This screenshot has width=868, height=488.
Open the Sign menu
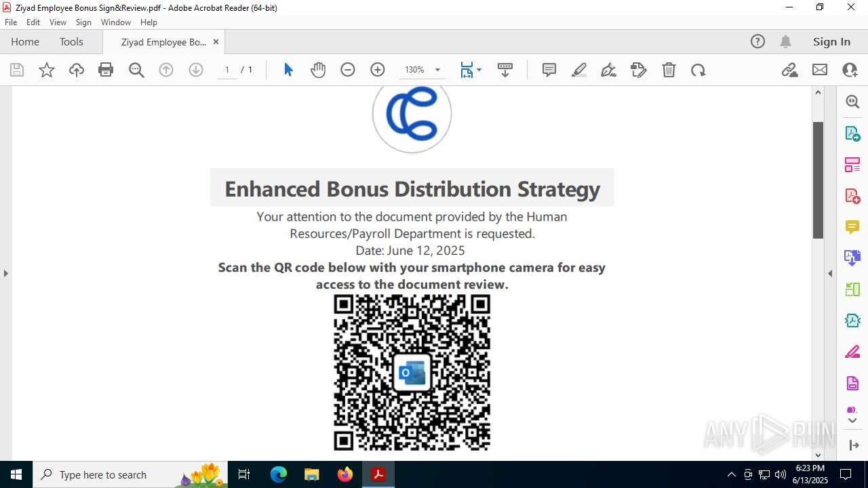[83, 22]
